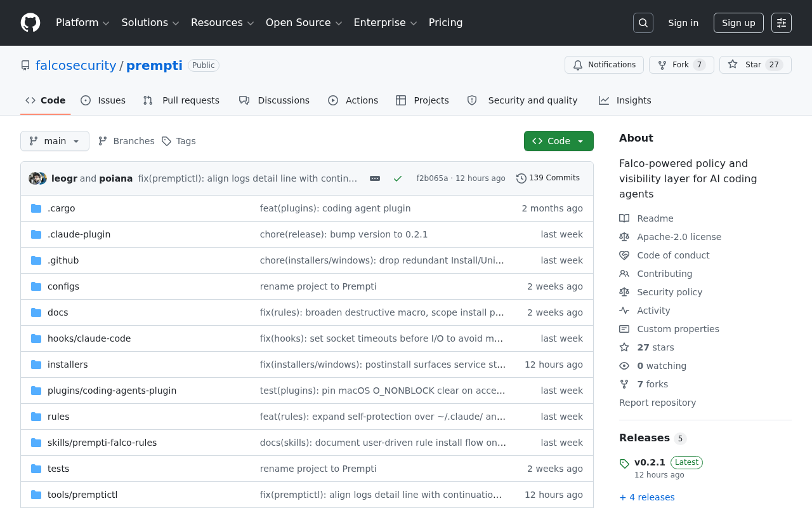Click the Sign in link

[x=683, y=23]
